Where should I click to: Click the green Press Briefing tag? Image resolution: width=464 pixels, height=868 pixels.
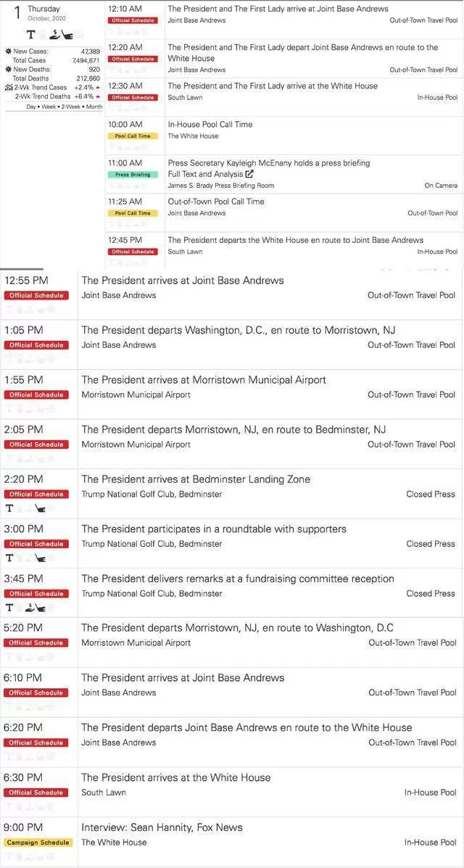click(133, 174)
